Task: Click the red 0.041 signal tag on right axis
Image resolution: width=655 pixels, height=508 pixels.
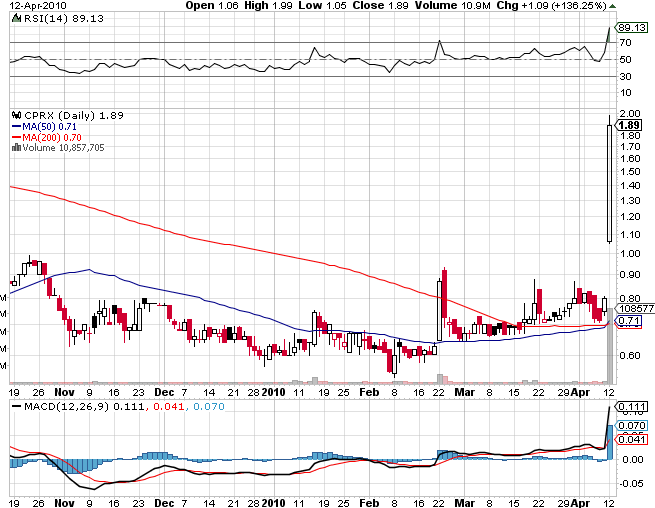Action: 632,439
